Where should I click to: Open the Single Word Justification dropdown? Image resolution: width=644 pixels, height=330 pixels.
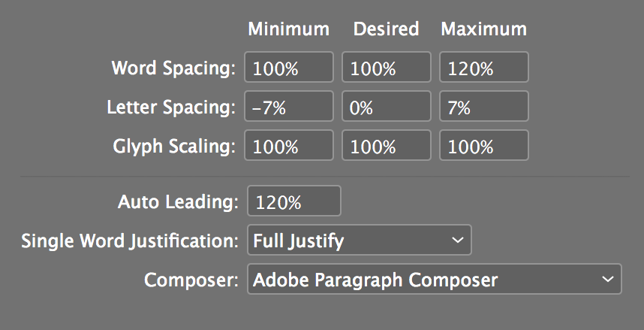click(x=359, y=241)
